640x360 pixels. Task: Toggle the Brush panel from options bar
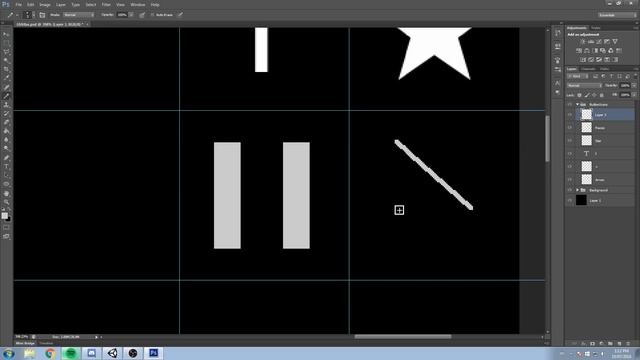pos(42,15)
